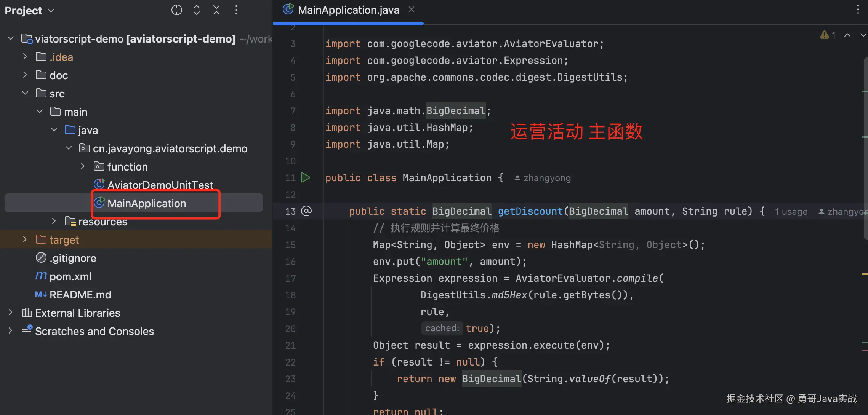Click the Collapse All icon in Project panel

[216, 10]
